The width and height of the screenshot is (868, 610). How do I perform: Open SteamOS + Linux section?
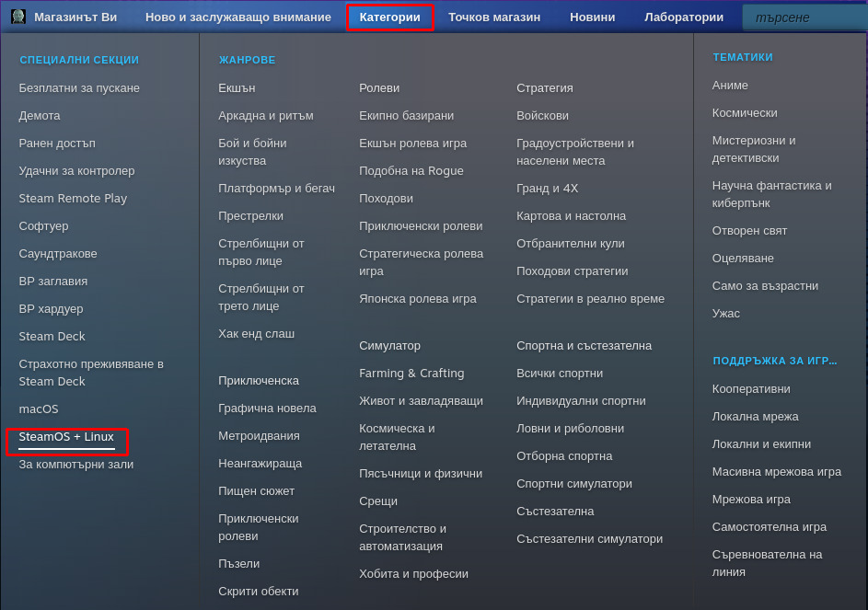pyautogui.click(x=66, y=437)
